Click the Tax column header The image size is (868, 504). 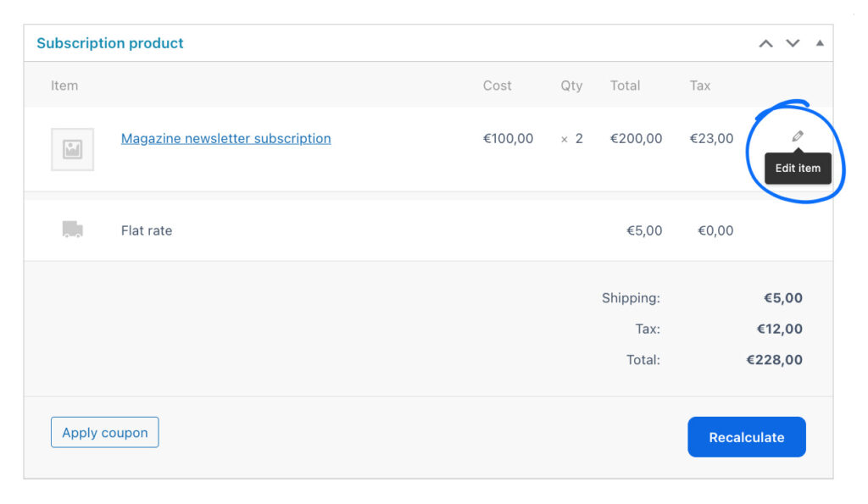pos(700,86)
